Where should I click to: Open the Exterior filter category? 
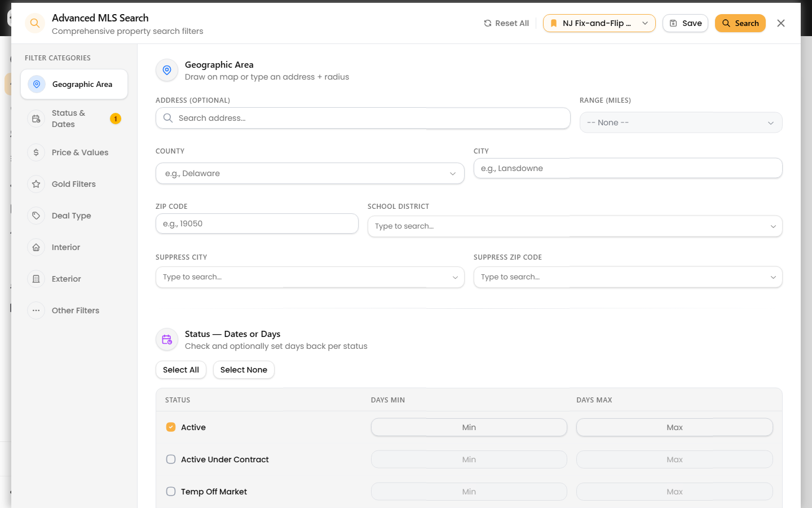[74, 279]
